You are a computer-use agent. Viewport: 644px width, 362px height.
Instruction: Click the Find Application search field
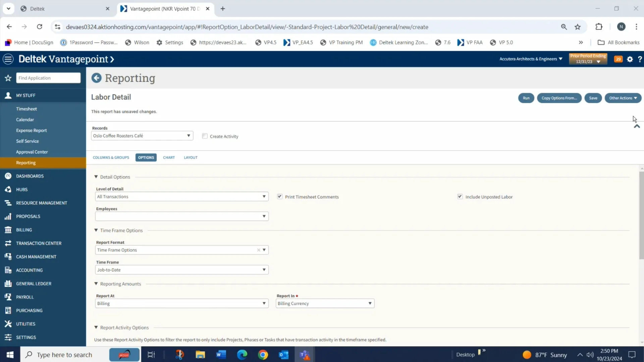(48, 78)
